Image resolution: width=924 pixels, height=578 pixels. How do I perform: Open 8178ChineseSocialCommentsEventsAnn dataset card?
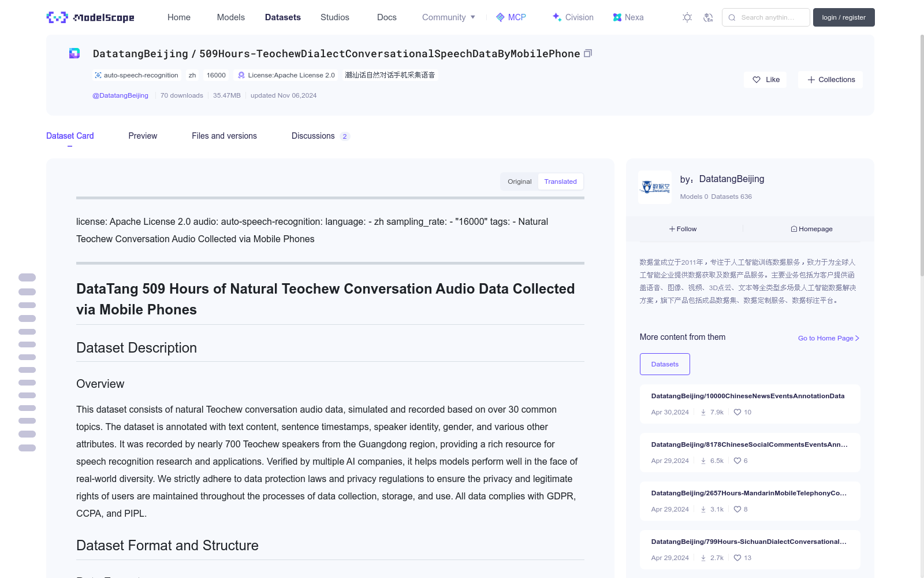[750, 453]
